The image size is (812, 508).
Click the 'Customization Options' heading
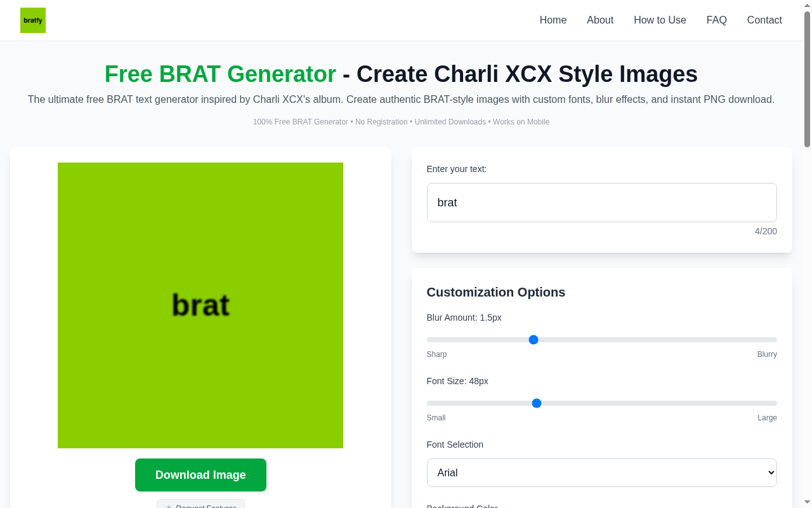click(496, 292)
